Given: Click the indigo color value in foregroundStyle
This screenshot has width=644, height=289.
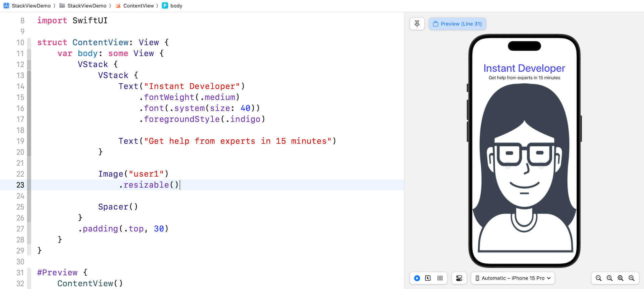Looking at the screenshot, I should [x=245, y=119].
